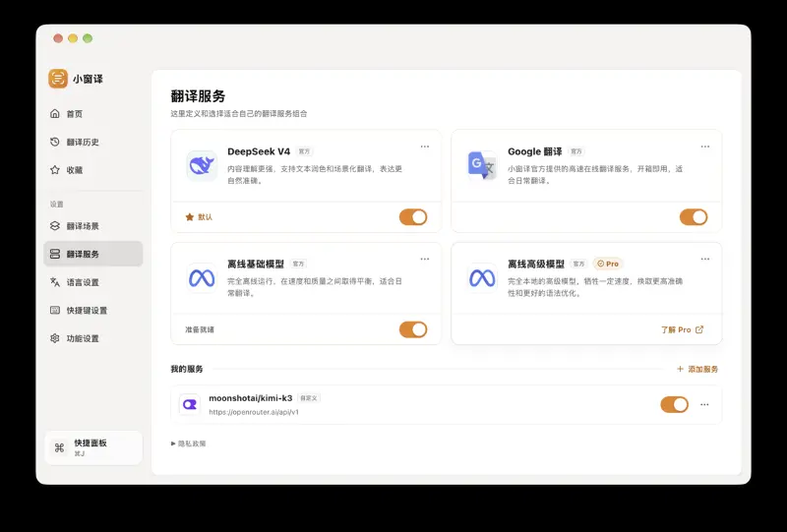
Task: Disable the moonshotai/kimi-k3 service toggle
Action: tap(675, 404)
